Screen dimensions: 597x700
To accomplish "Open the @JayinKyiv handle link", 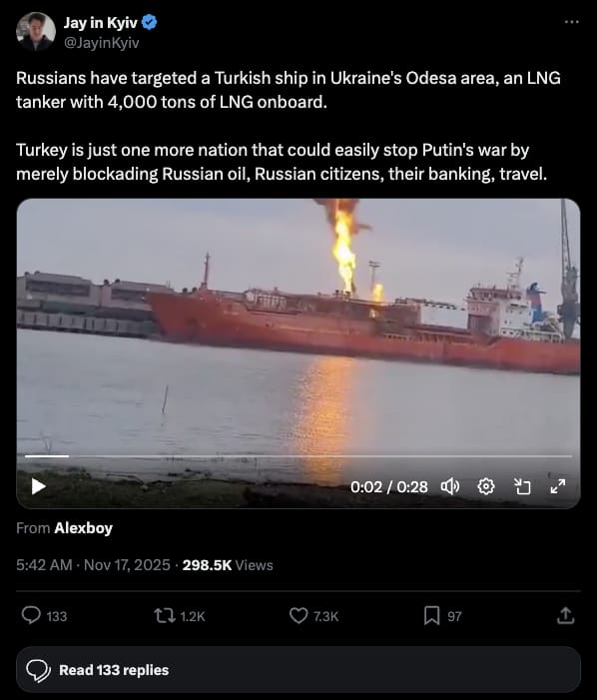I will pyautogui.click(x=101, y=43).
